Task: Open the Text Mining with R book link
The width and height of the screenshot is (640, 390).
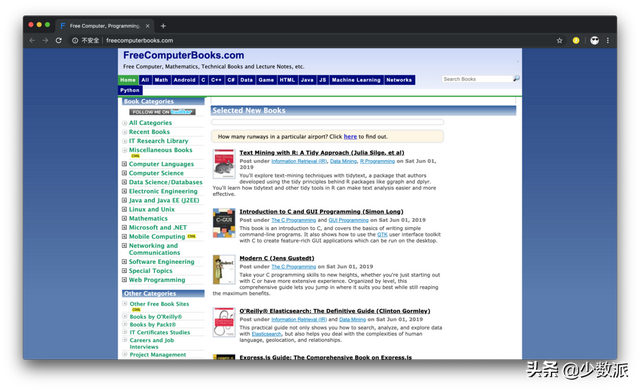Action: [x=322, y=153]
